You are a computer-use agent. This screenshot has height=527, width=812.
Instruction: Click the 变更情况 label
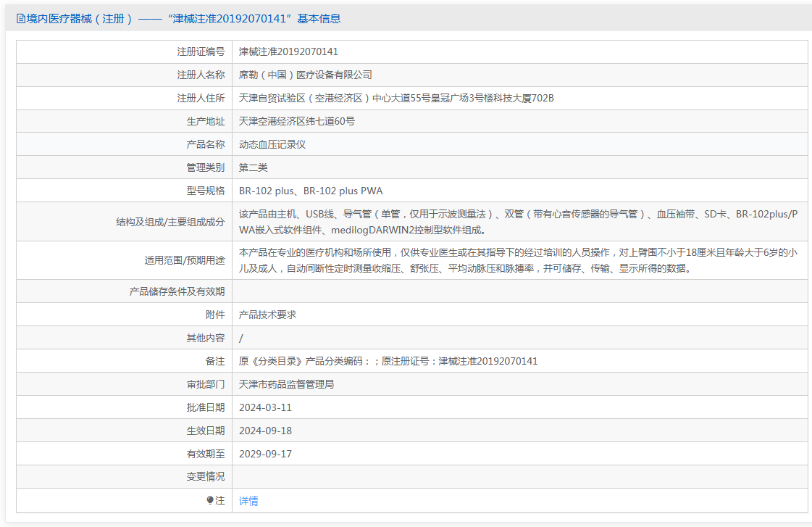click(x=206, y=476)
